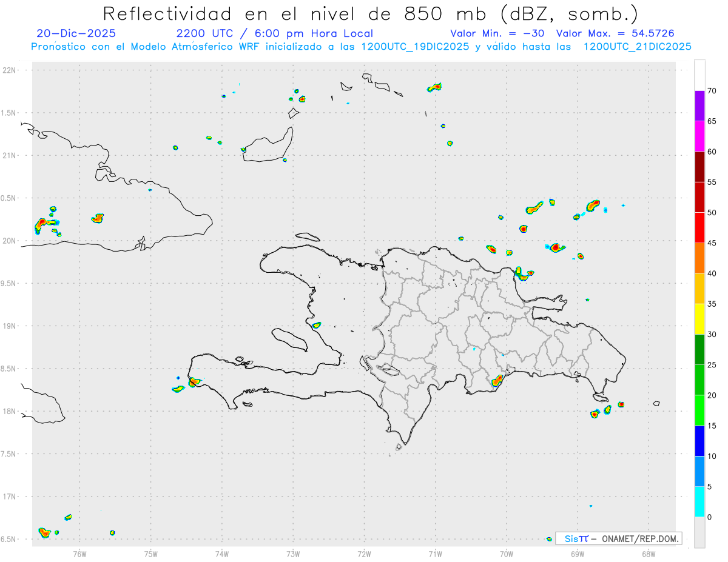Screen dimensions: 728x562
Task: Click the colorbar value label '35'
Action: (711, 304)
